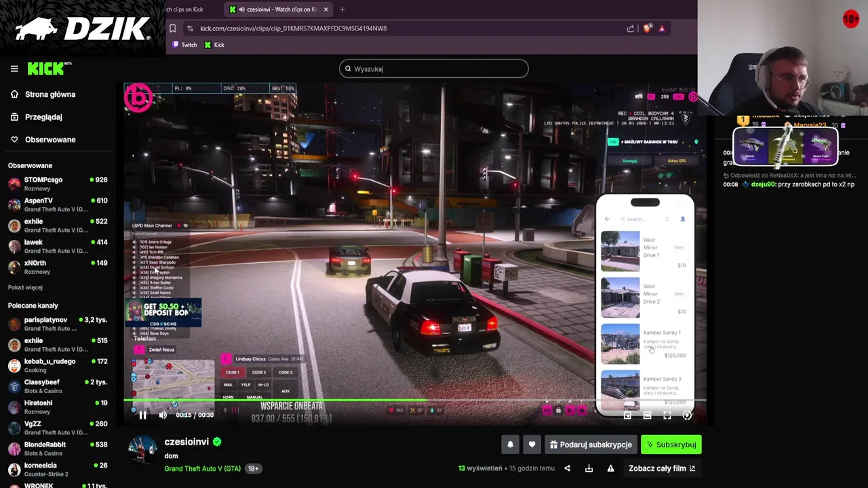Download the clip with the download icon
This screenshot has width=868, height=488.
[x=589, y=468]
